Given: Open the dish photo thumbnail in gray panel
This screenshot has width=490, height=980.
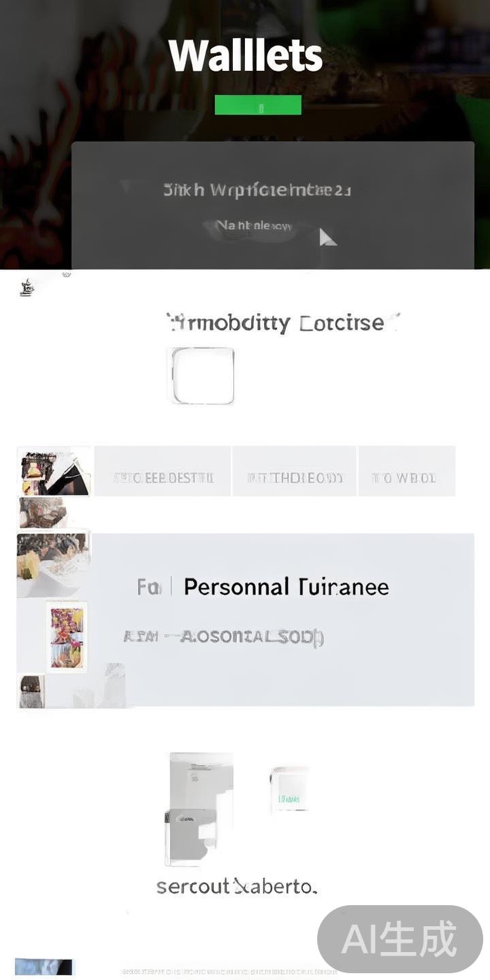Looking at the screenshot, I should [x=53, y=565].
